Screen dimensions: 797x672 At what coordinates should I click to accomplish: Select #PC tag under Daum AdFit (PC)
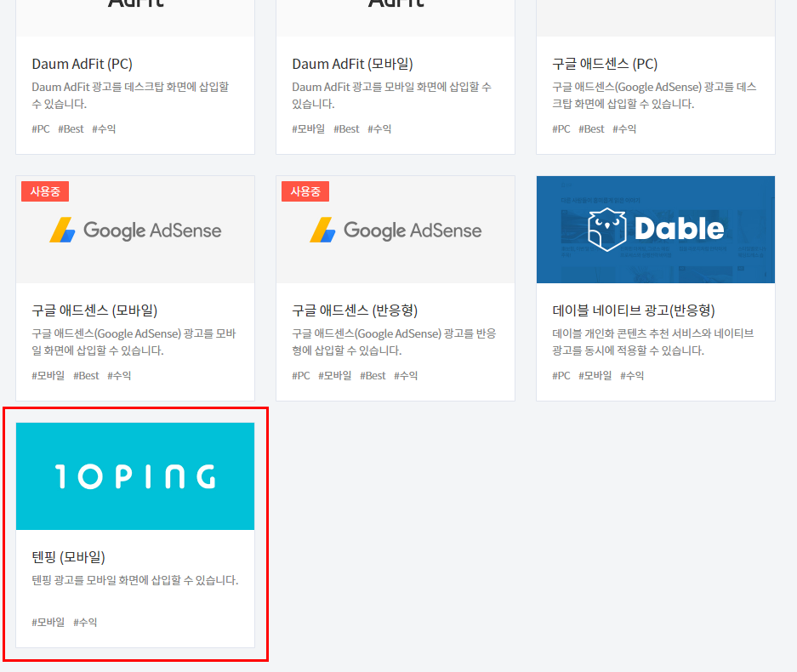41,129
